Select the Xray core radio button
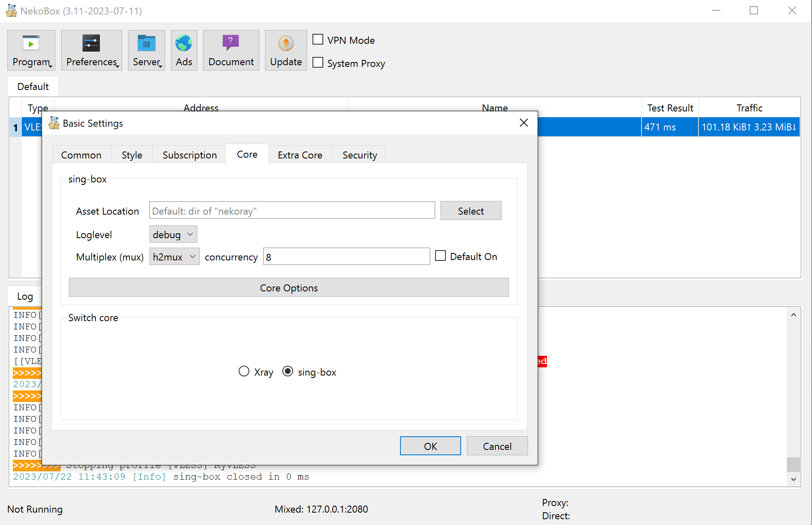 244,371
